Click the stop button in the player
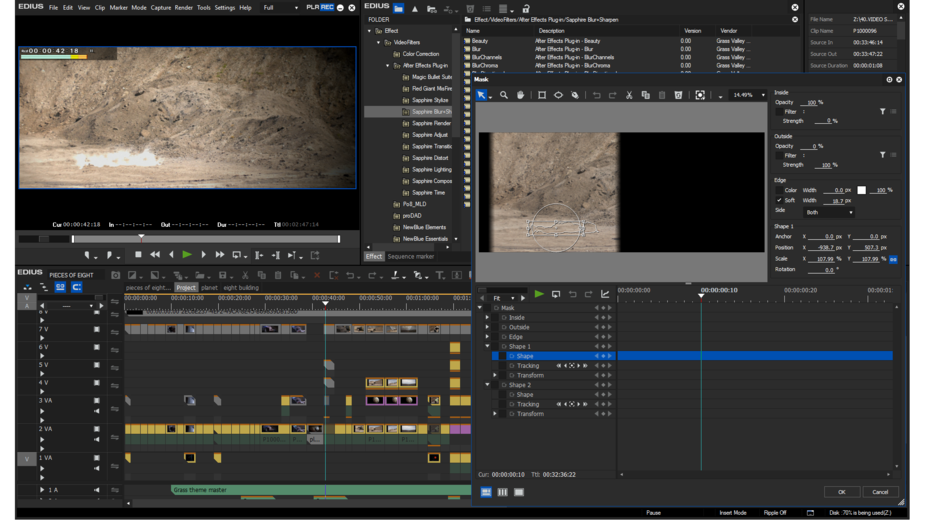The height and width of the screenshot is (520, 925). pyautogui.click(x=138, y=255)
